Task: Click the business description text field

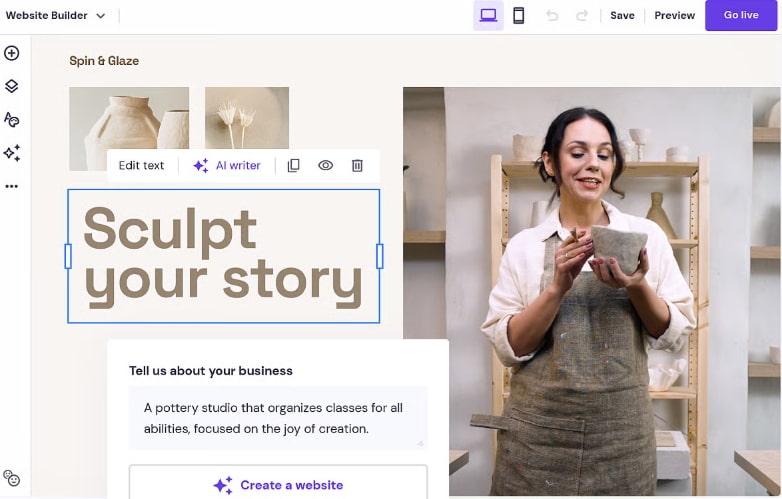Action: [278, 418]
